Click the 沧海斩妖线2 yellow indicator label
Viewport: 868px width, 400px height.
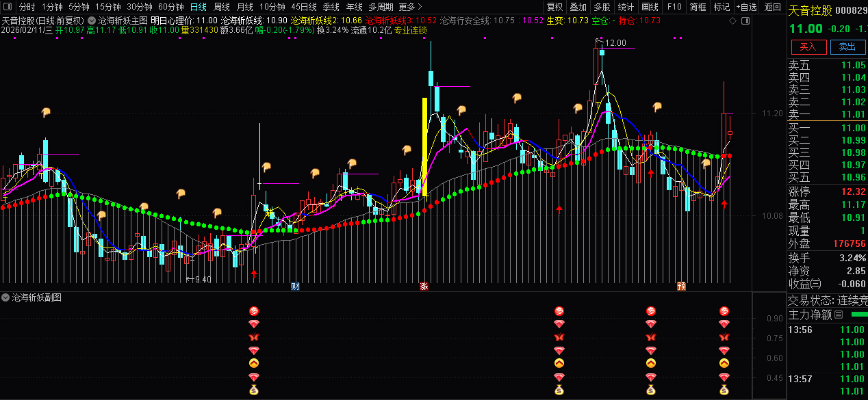click(327, 21)
